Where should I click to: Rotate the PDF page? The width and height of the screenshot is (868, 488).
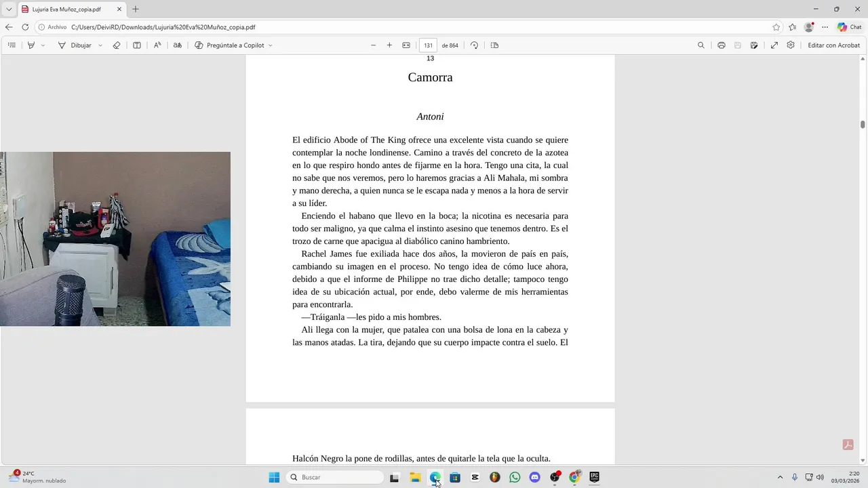(474, 45)
